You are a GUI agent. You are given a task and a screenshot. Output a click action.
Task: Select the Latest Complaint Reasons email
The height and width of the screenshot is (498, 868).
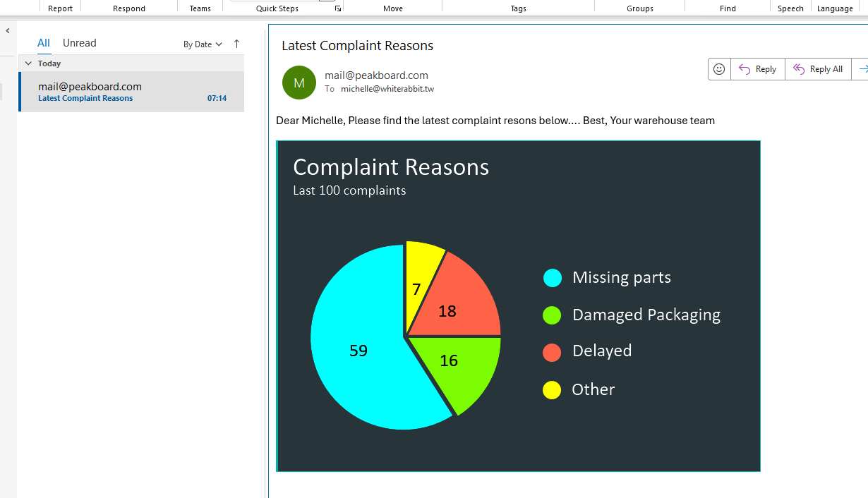pyautogui.click(x=131, y=92)
